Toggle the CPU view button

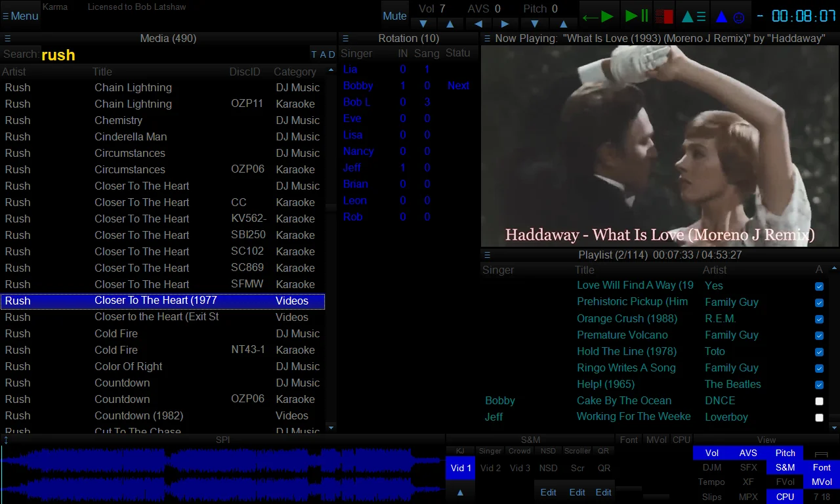click(785, 497)
